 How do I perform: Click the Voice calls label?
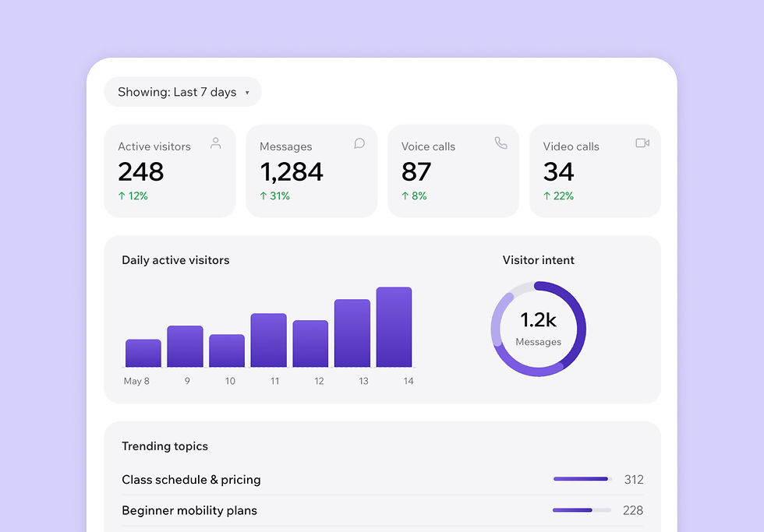(x=428, y=146)
